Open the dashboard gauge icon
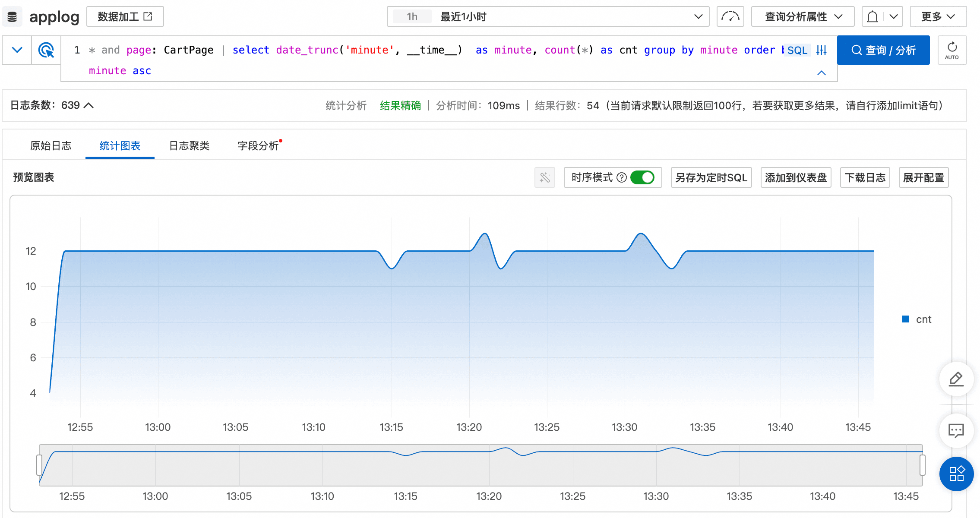 [730, 17]
